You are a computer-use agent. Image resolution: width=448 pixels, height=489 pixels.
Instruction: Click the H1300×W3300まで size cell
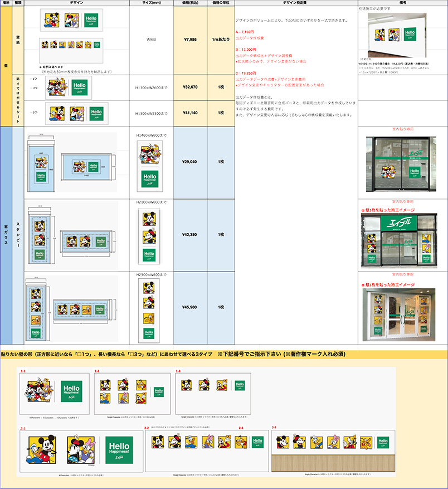[x=151, y=114]
